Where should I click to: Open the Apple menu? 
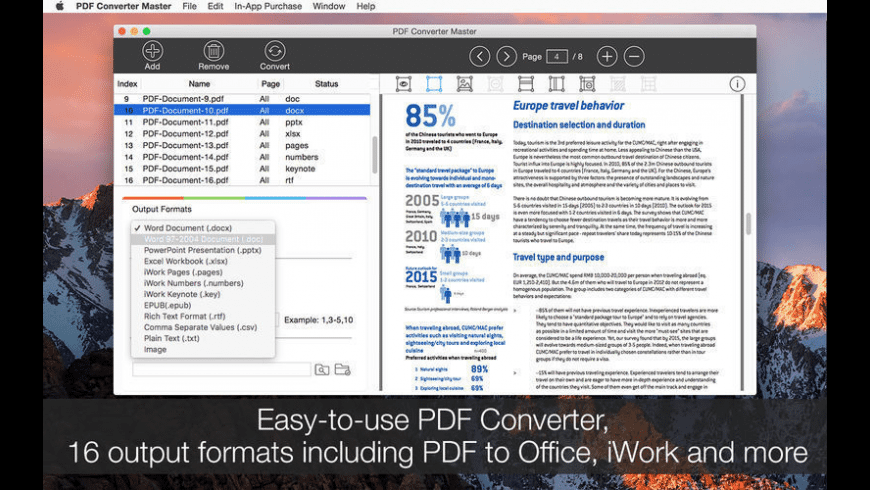tap(60, 6)
